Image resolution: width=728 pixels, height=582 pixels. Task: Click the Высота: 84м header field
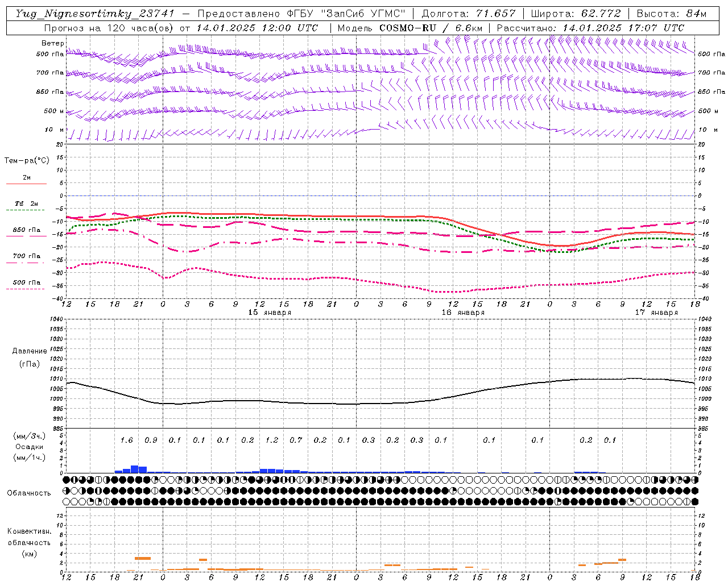pos(672,14)
